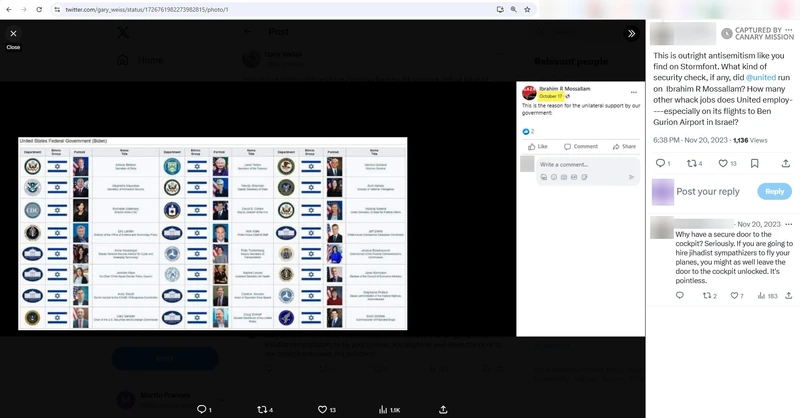The height and width of the screenshot is (418, 800).
Task: Click the Facebook profile picture of Ibrahim Mossallam
Action: tap(529, 92)
